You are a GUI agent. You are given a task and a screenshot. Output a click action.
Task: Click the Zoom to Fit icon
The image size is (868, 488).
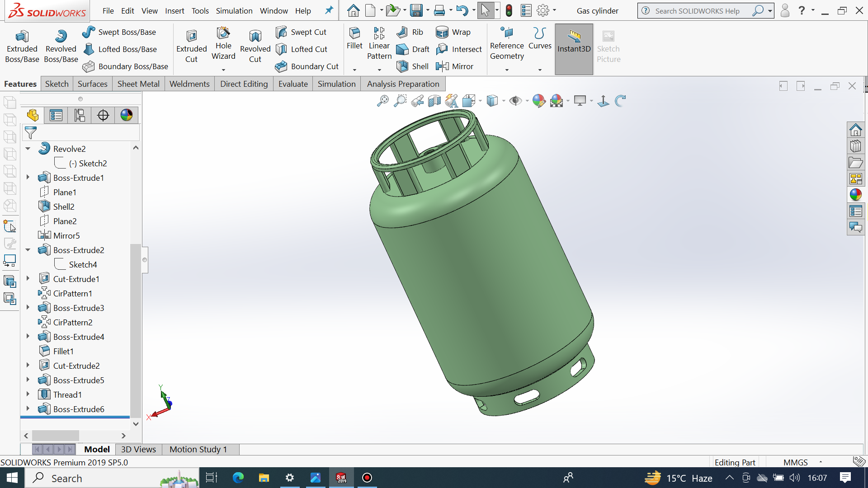click(382, 101)
